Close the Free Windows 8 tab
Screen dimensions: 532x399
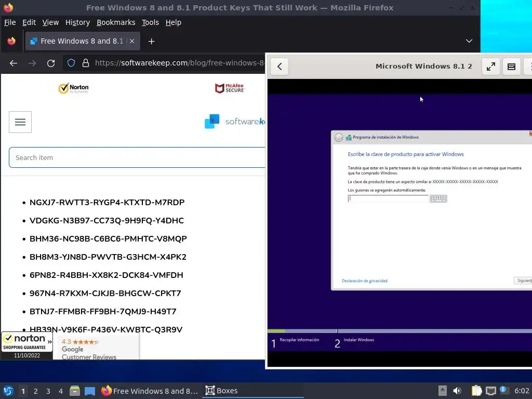coord(132,41)
